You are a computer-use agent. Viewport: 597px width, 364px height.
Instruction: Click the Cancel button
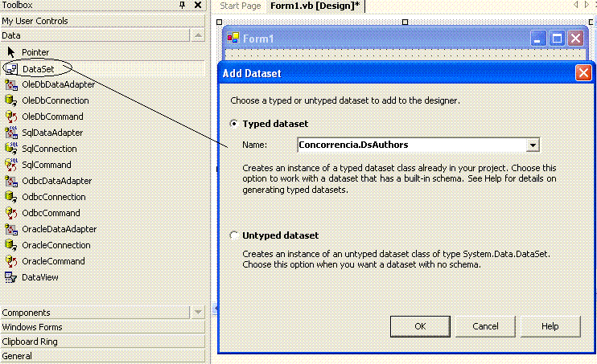485,326
